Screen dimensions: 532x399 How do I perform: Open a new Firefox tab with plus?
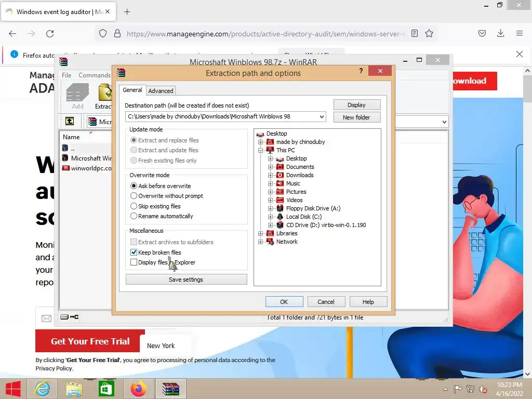tap(127, 12)
